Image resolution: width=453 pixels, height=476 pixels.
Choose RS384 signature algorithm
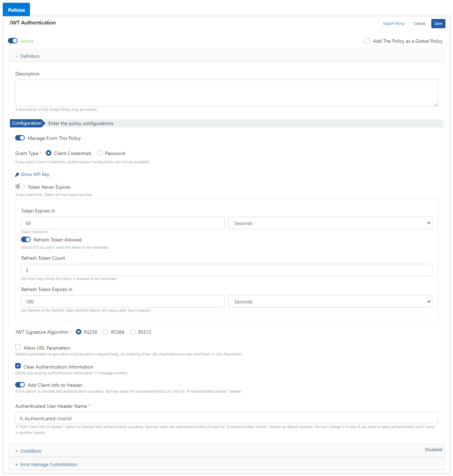(105, 332)
